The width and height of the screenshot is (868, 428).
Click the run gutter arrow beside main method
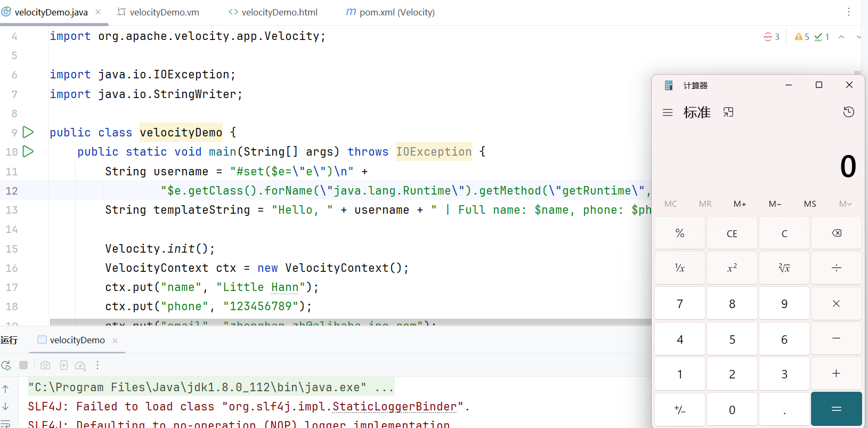click(x=28, y=152)
